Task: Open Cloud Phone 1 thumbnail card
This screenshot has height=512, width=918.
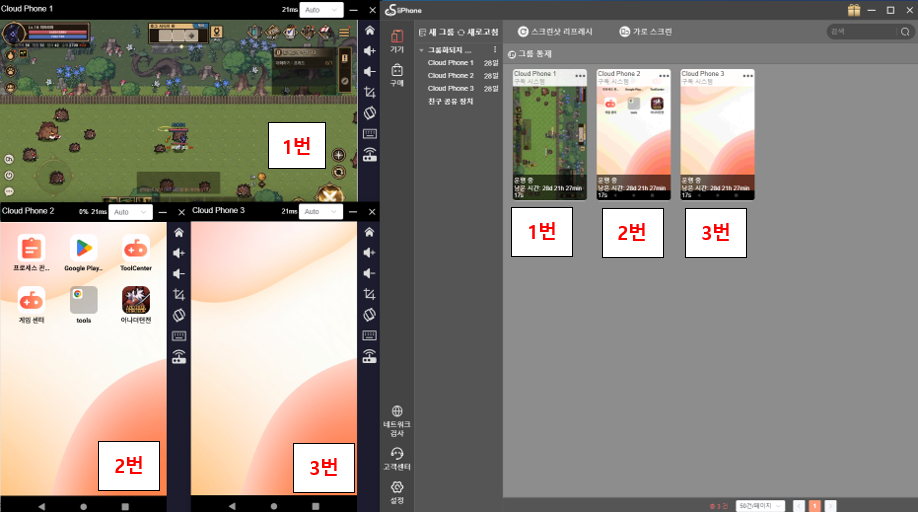Action: [x=550, y=135]
